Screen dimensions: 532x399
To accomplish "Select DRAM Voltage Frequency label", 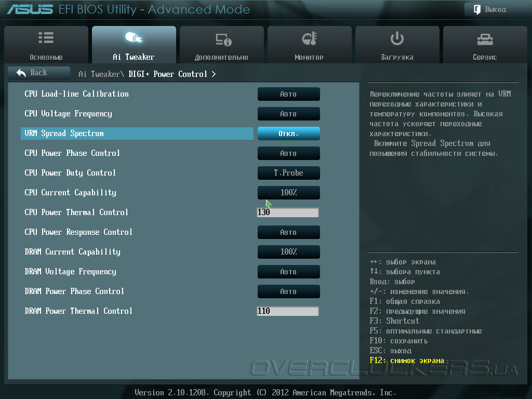I will pyautogui.click(x=70, y=271).
